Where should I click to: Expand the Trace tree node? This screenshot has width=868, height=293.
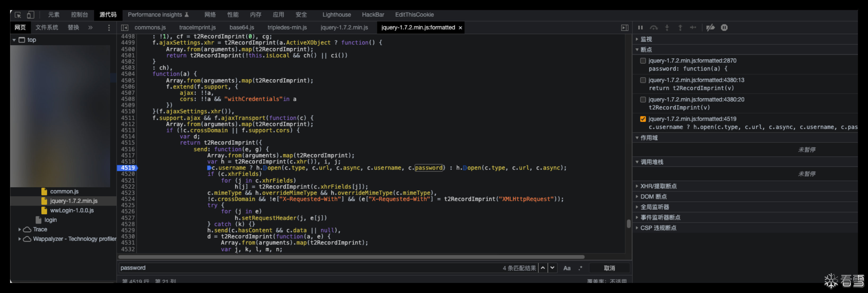point(20,229)
